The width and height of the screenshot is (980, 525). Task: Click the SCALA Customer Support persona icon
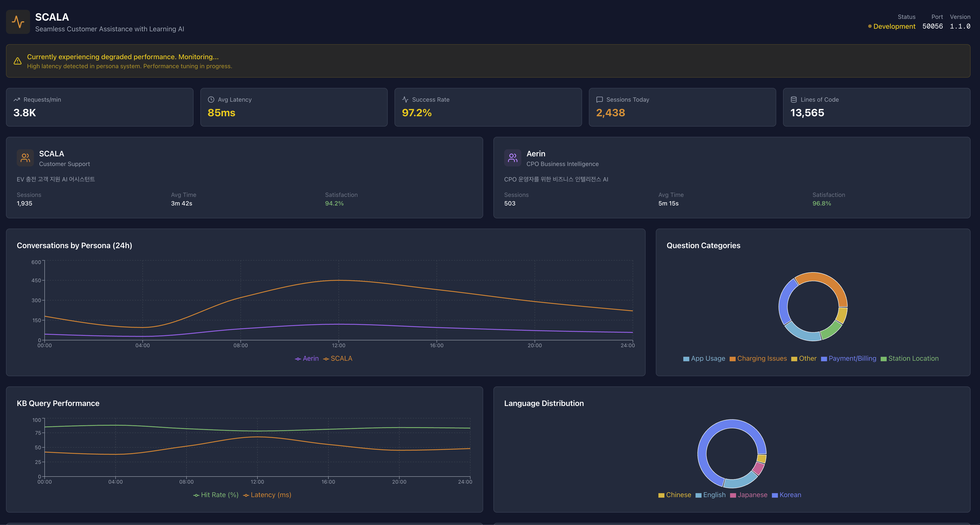26,158
